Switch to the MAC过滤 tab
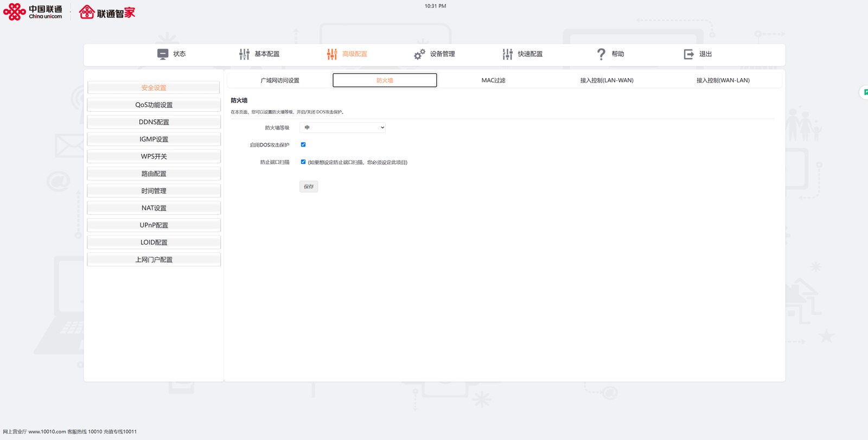 pyautogui.click(x=493, y=80)
